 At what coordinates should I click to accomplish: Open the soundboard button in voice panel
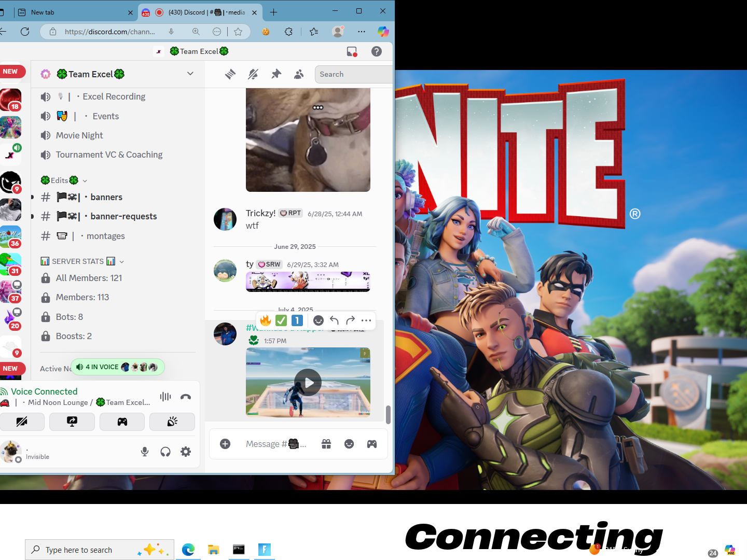click(172, 422)
